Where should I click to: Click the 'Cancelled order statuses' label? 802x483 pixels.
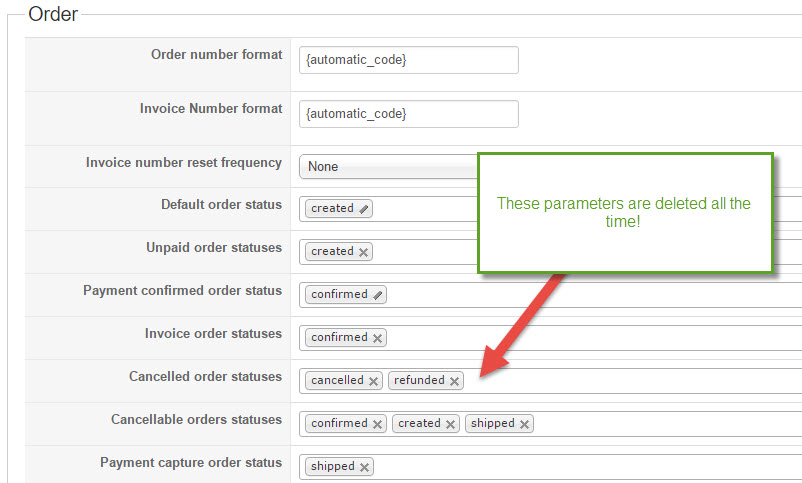point(205,377)
